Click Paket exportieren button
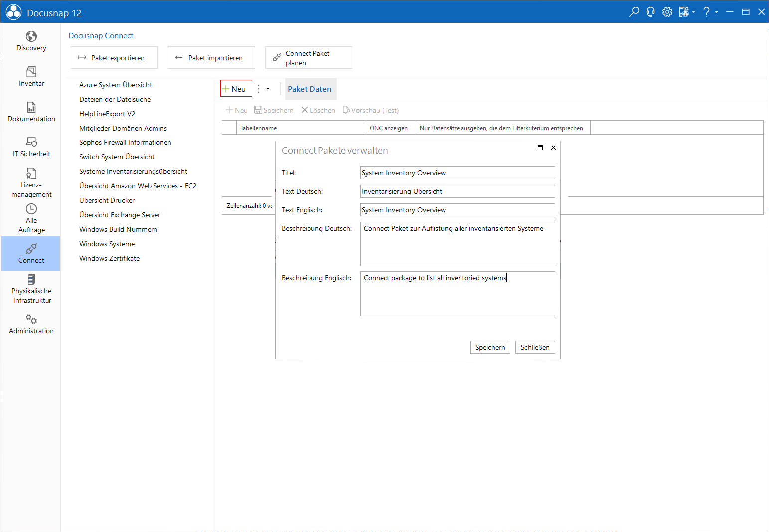 click(114, 58)
